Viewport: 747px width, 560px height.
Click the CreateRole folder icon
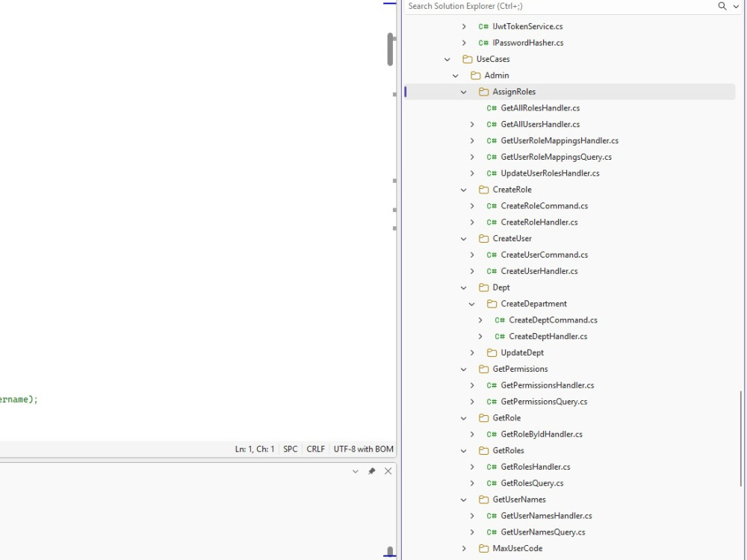(x=483, y=190)
